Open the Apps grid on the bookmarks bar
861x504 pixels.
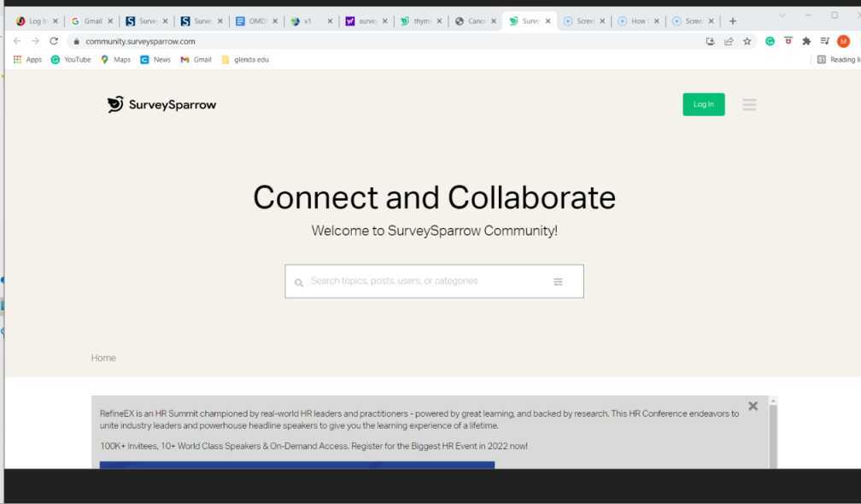16,59
